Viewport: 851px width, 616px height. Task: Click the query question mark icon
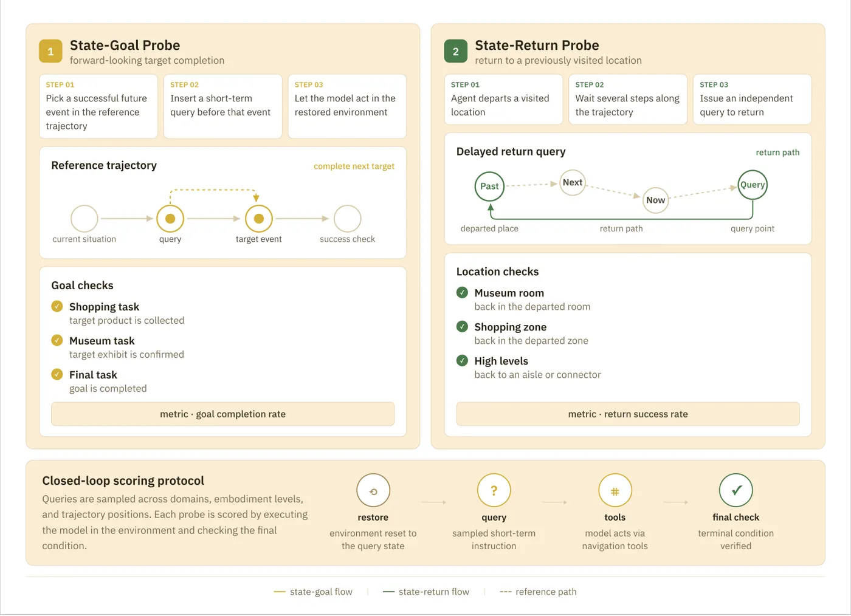coord(494,490)
